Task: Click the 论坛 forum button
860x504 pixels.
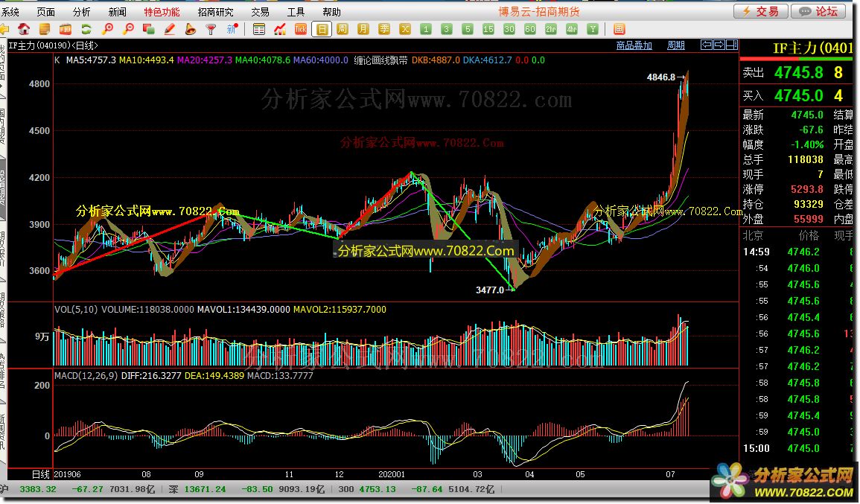Action: pyautogui.click(x=819, y=11)
